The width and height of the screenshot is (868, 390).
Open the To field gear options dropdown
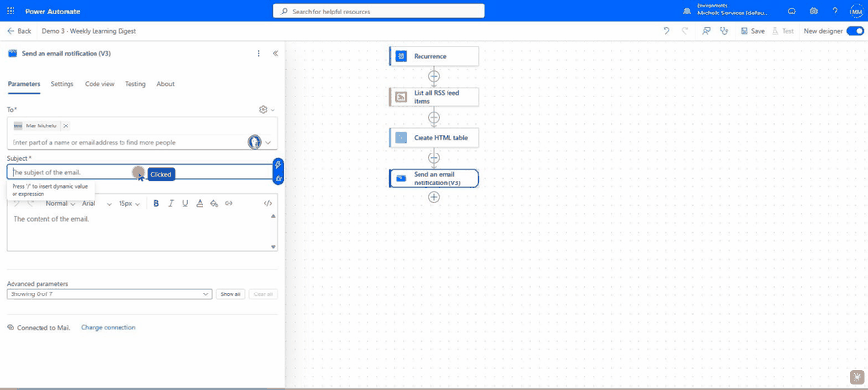[267, 110]
